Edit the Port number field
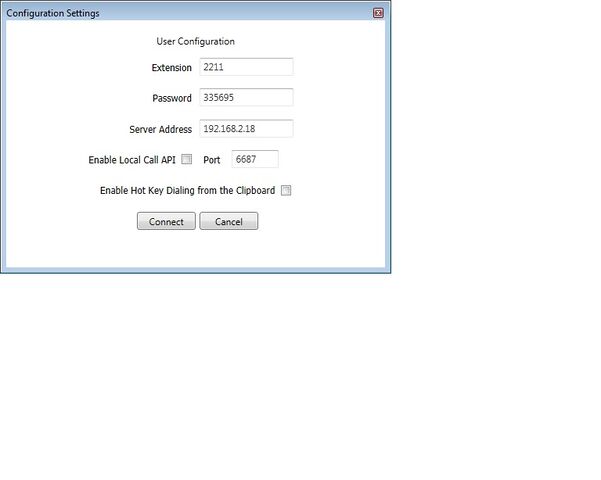This screenshot has height=480, width=601. click(254, 159)
